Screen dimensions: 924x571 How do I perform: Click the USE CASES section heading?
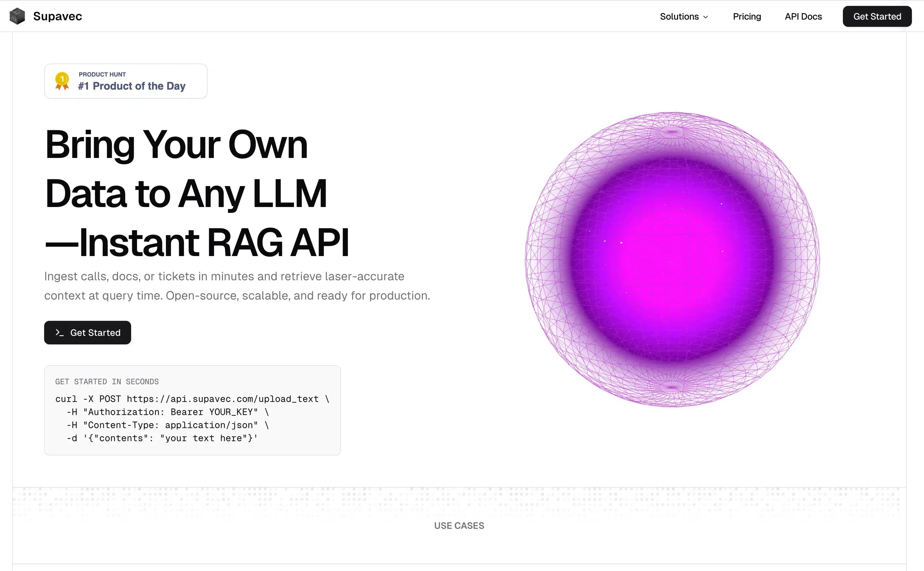(x=459, y=526)
